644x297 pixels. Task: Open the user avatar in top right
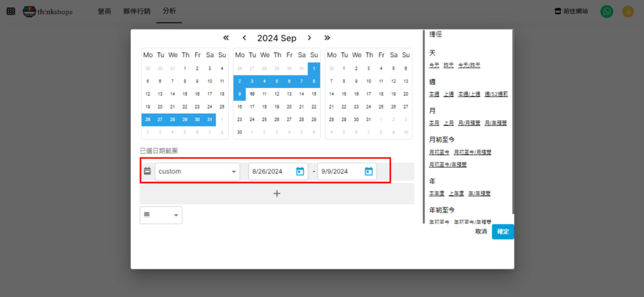[x=628, y=11]
